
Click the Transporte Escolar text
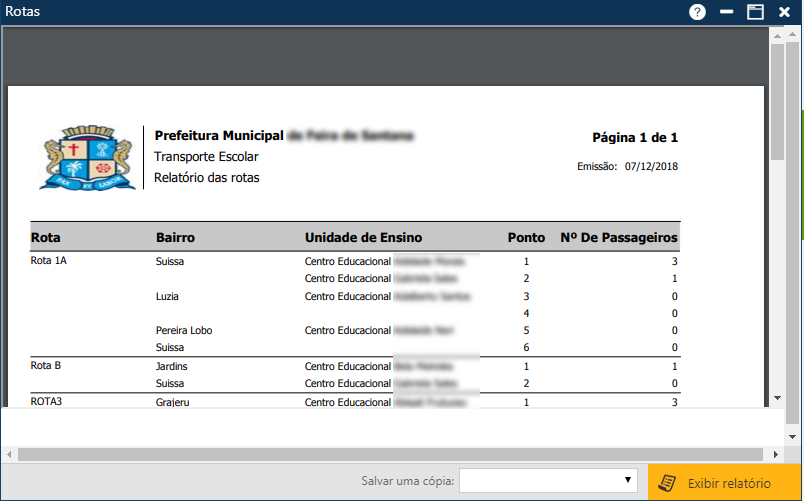click(206, 156)
